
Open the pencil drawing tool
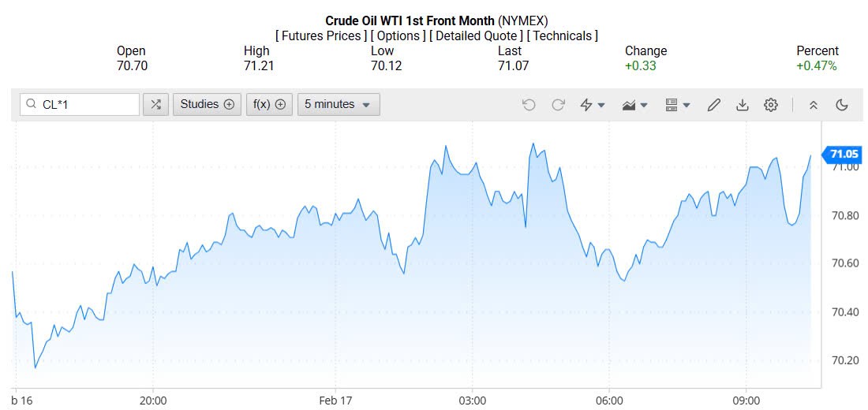point(713,105)
